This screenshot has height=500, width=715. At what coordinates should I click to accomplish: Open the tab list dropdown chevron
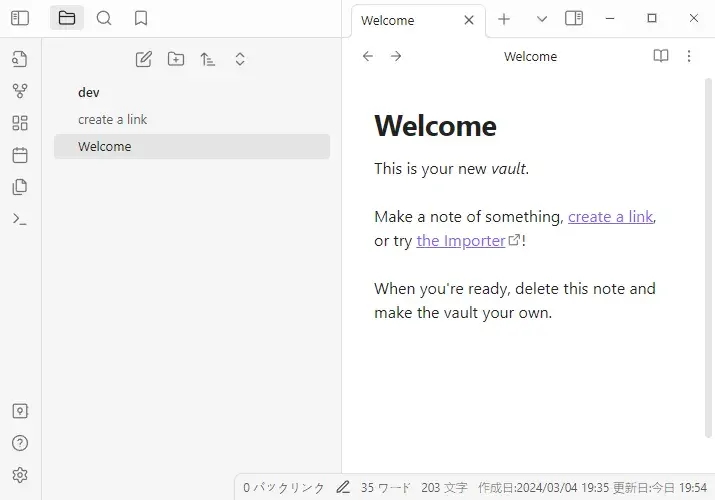[x=542, y=19]
